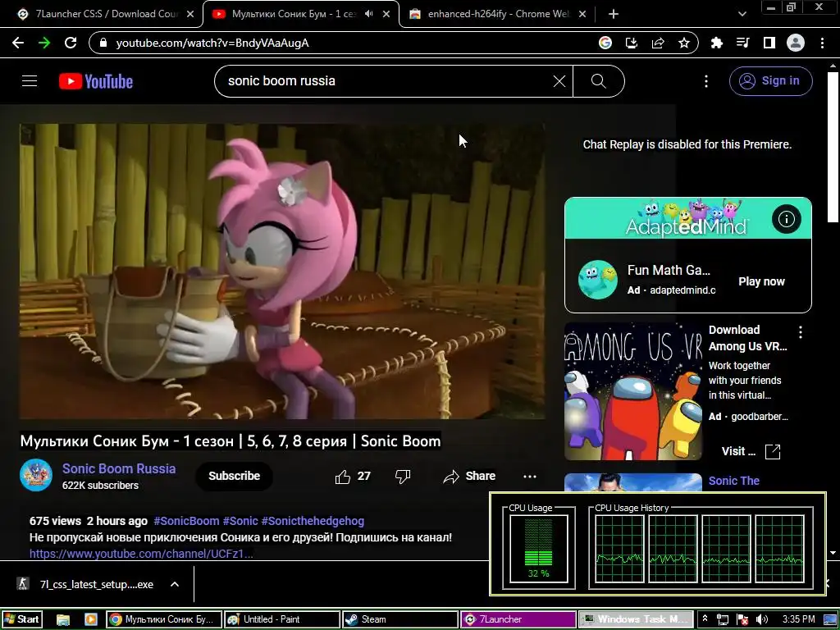Image resolution: width=840 pixels, height=630 pixels.
Task: Open the Sonic The suggested video title
Action: click(734, 481)
